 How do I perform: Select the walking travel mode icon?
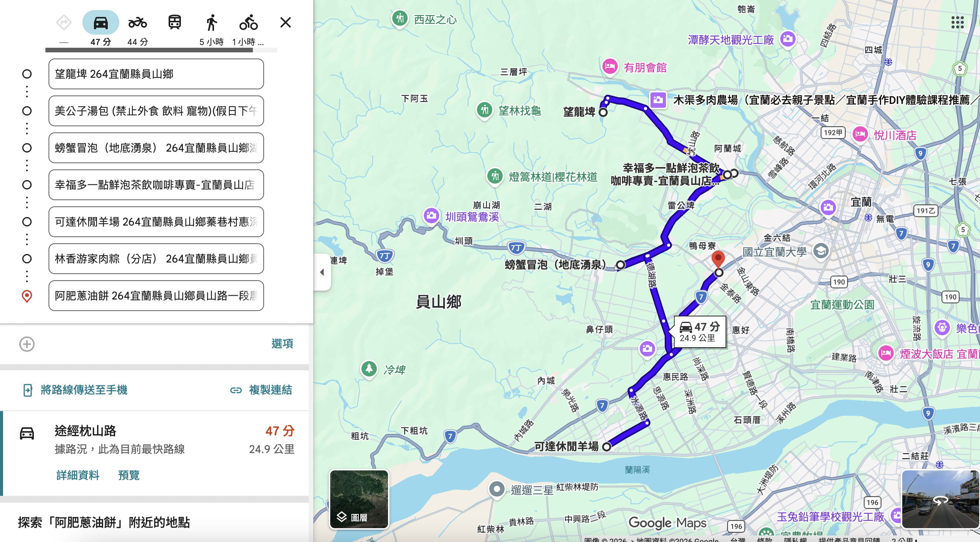click(211, 22)
